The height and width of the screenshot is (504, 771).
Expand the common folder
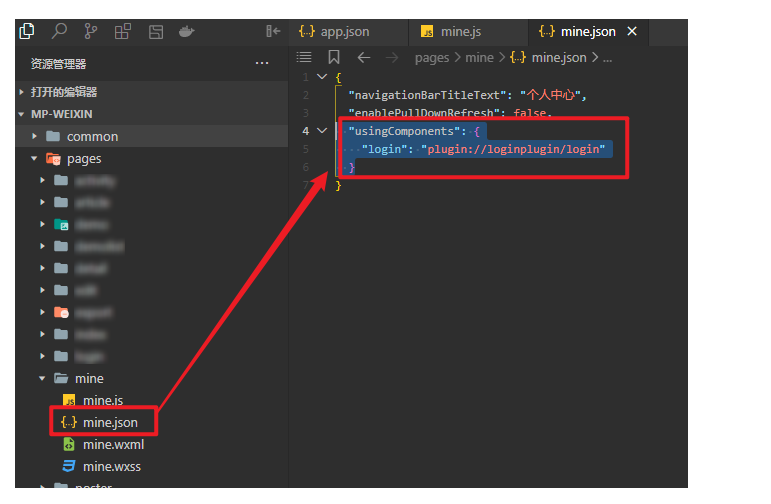tap(152, 136)
